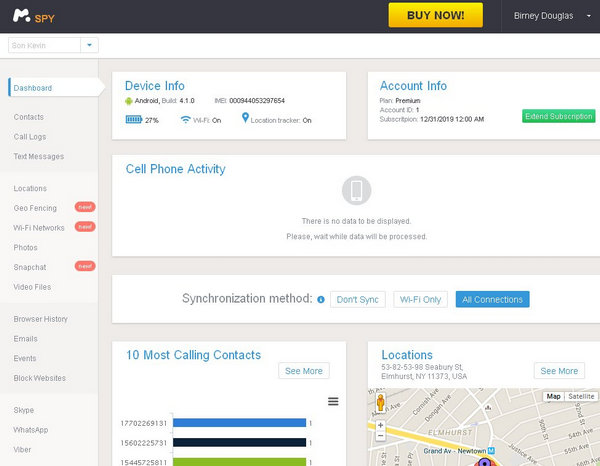Click the BUY NOW! button
This screenshot has height=466, width=600.
[435, 15]
